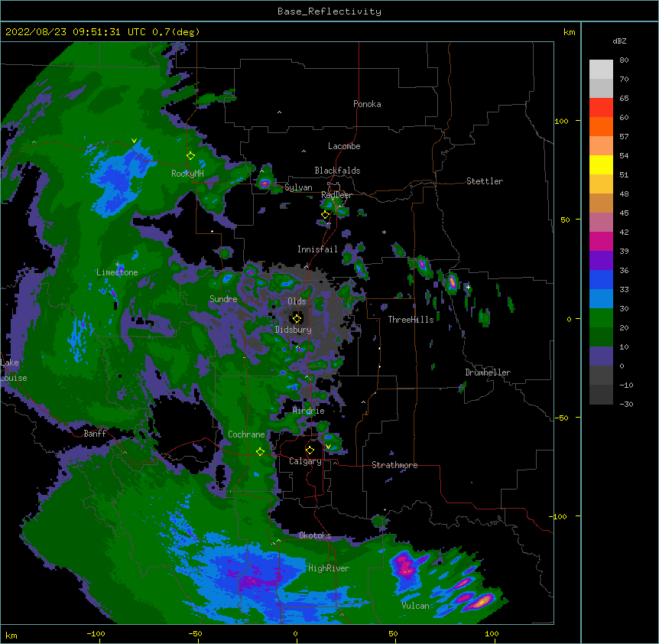Click the Strathmore label
This screenshot has height=644, width=659.
point(394,465)
